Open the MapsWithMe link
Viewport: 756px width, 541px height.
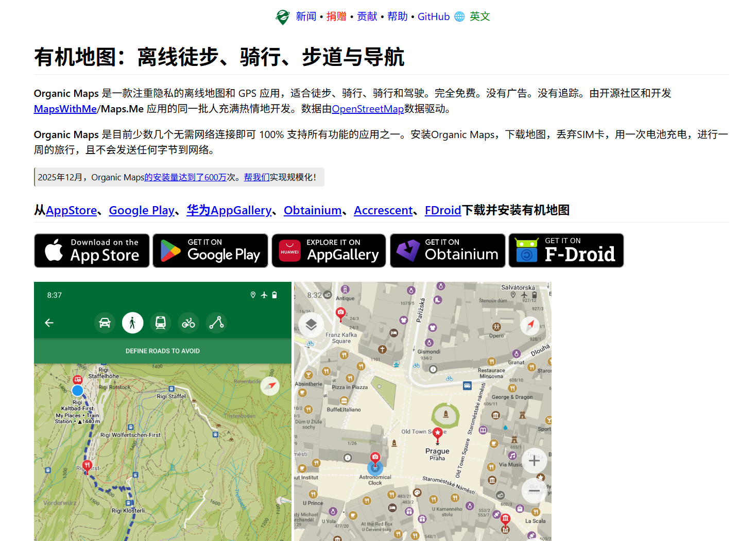[x=65, y=109]
